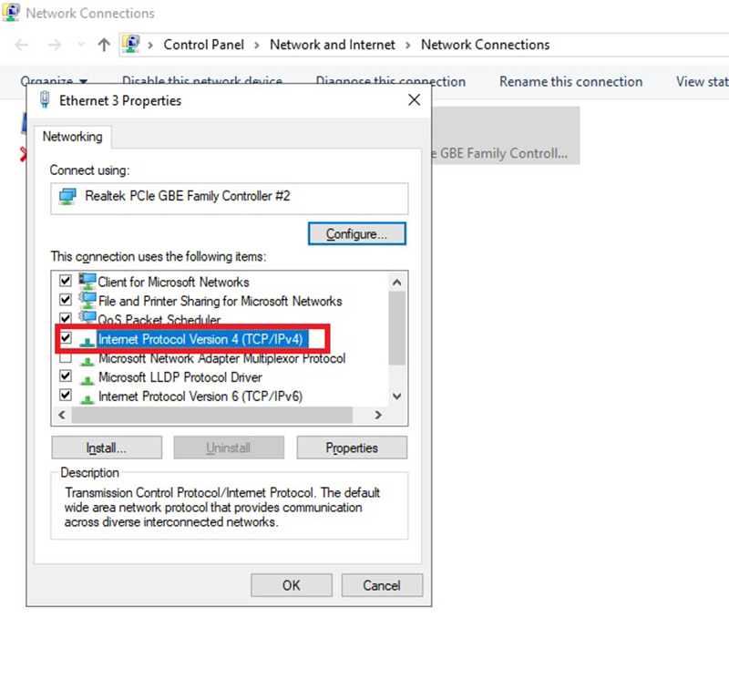Screen dimensions: 729x700
Task: Select Client for Microsoft Networks item
Action: point(173,282)
